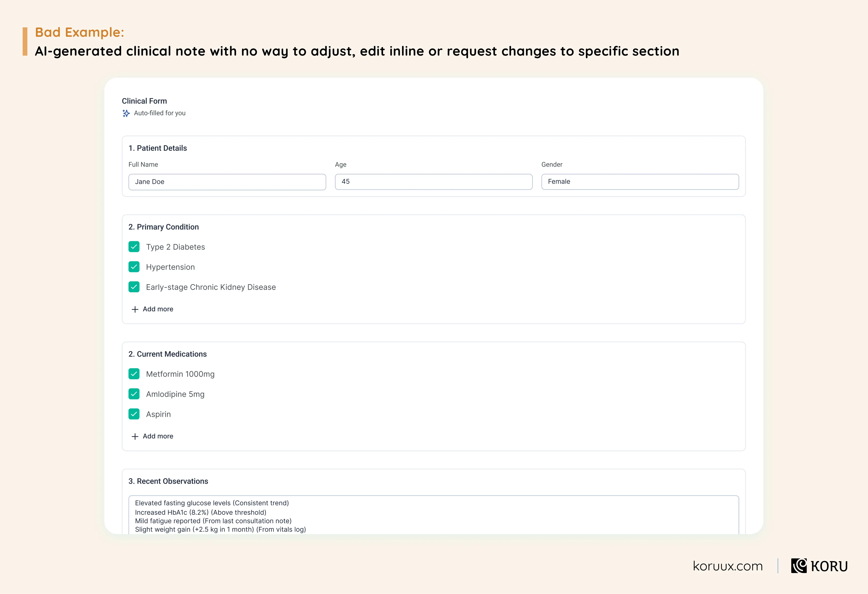Click the 'Elevated fasting glucose levels' line
The height and width of the screenshot is (594, 868).
coord(212,503)
